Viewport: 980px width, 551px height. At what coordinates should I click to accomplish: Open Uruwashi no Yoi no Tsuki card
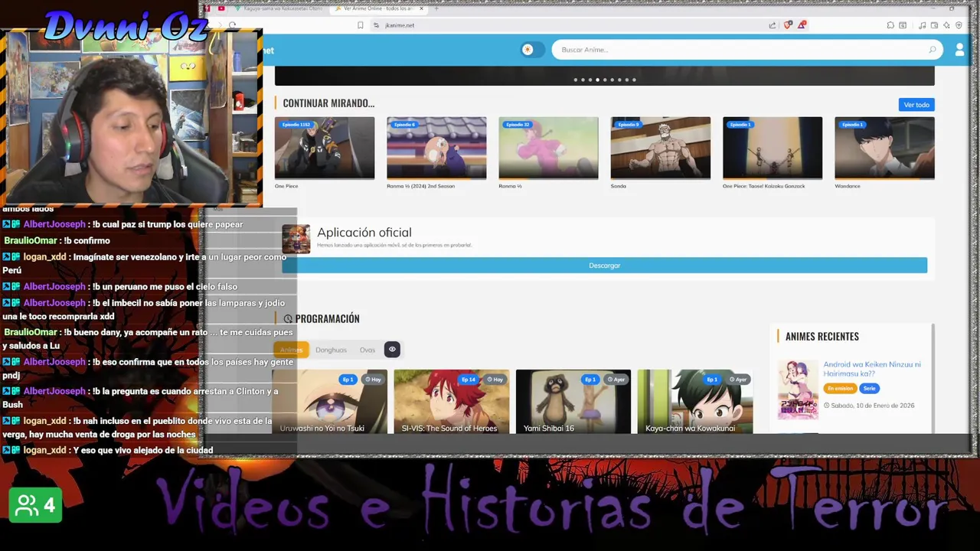click(329, 402)
